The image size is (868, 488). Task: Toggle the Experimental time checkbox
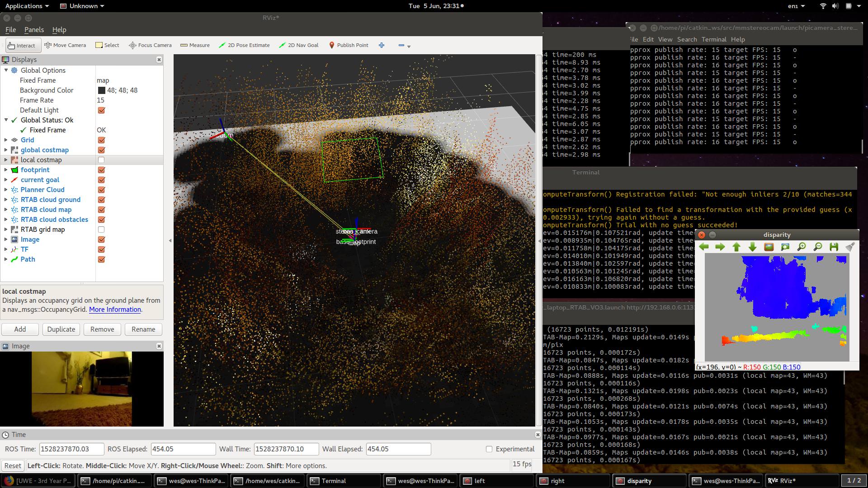(489, 449)
